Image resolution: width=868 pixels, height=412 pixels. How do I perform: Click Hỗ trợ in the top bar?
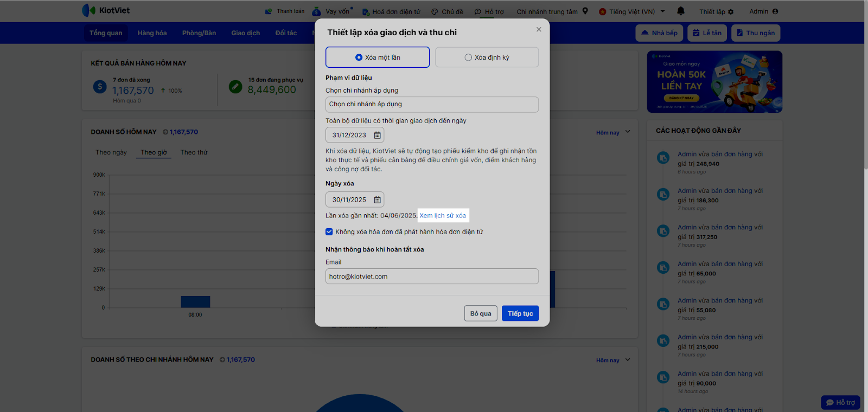point(489,11)
